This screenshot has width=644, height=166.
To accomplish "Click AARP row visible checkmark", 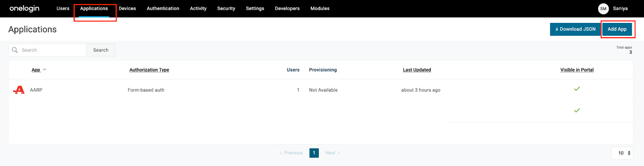I will [577, 89].
